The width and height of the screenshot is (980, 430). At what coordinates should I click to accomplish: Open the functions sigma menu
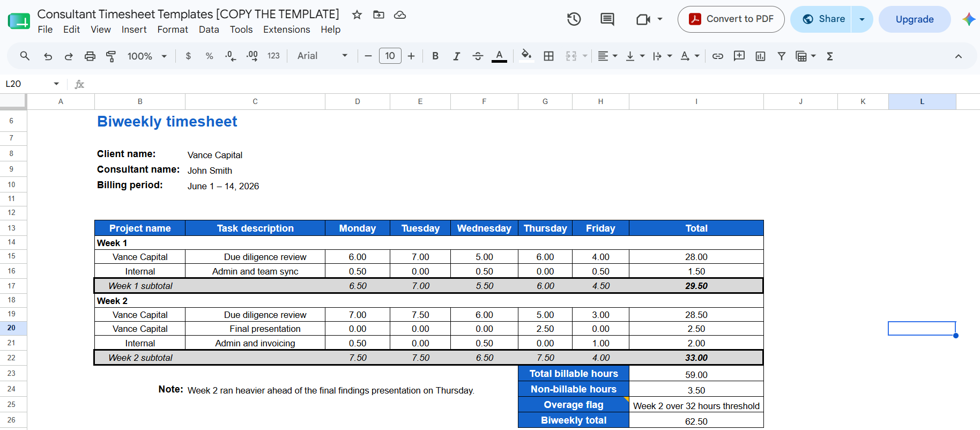[x=830, y=56]
